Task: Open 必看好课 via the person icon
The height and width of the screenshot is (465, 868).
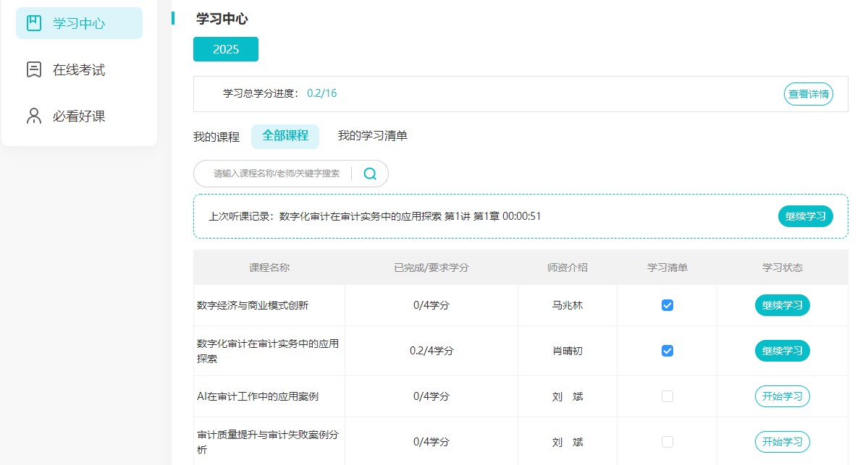Action: pyautogui.click(x=33, y=116)
